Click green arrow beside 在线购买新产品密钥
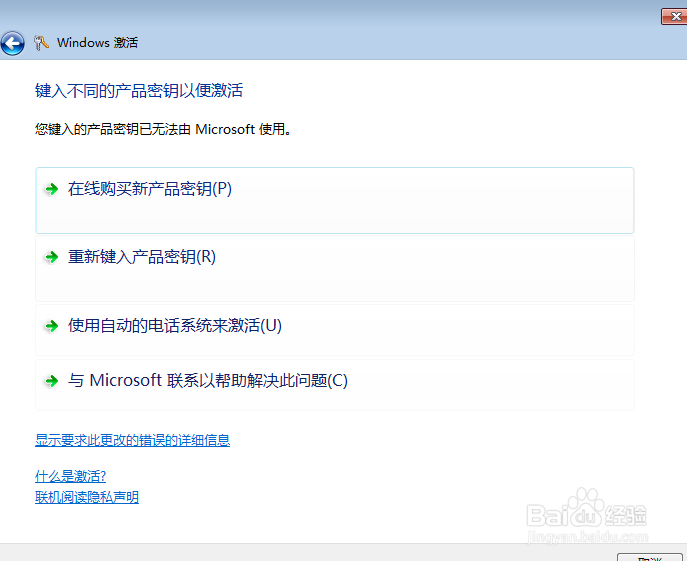Viewport: 687px width, 561px height. tap(52, 189)
